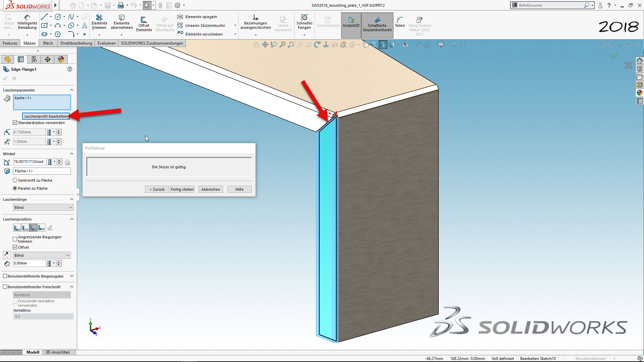Select the Intelligente Bemaßung tool
This screenshot has width=644, height=362.
coord(27,22)
